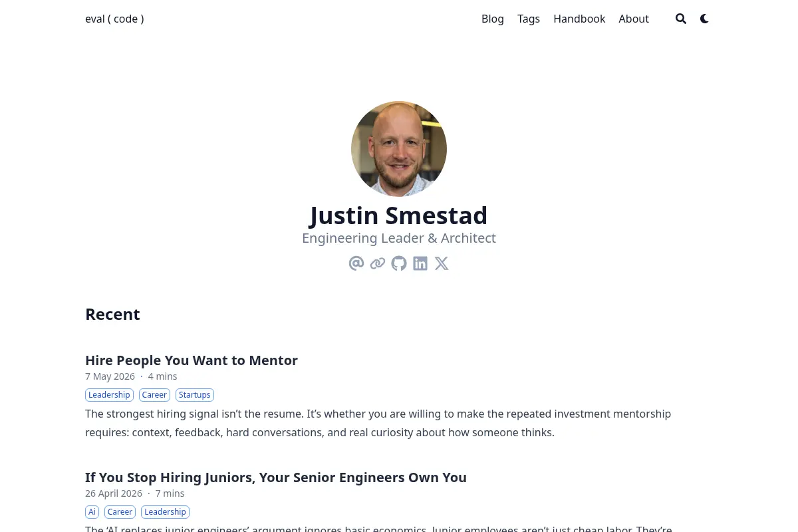This screenshot has height=532, width=798.
Task: Navigate to the Handbook page
Action: 579,19
